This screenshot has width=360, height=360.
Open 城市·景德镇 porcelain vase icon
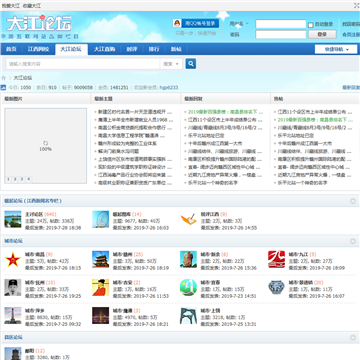click(276, 287)
